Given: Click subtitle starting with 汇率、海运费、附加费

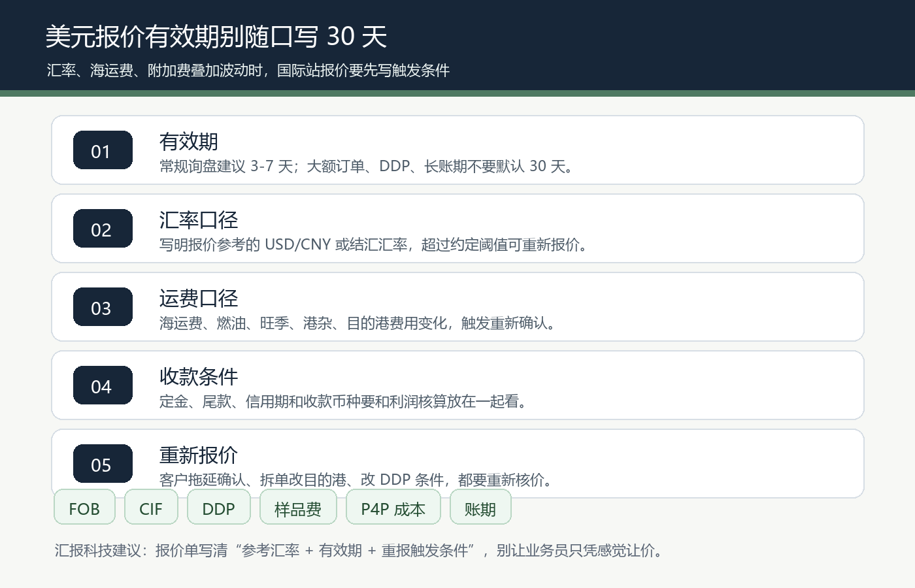Looking at the screenshot, I should [x=248, y=71].
